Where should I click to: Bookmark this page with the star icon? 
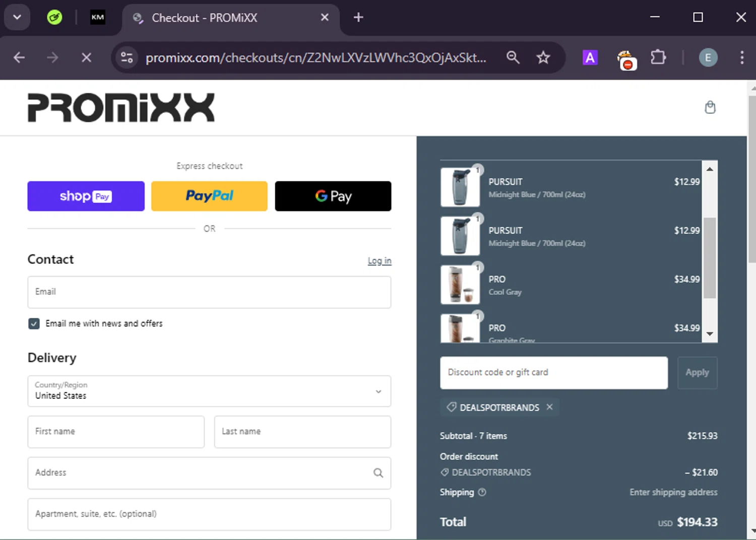543,57
